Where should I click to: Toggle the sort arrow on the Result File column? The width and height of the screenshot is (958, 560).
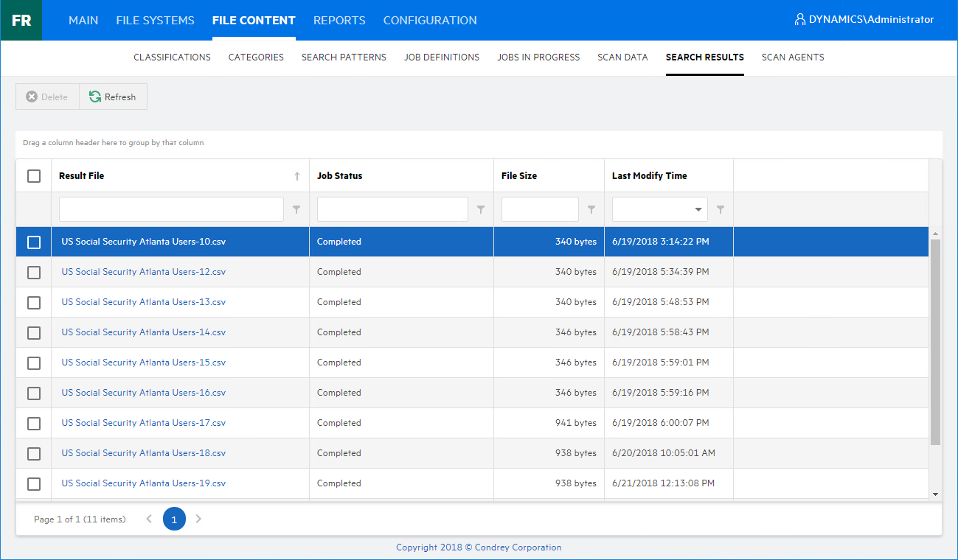297,176
